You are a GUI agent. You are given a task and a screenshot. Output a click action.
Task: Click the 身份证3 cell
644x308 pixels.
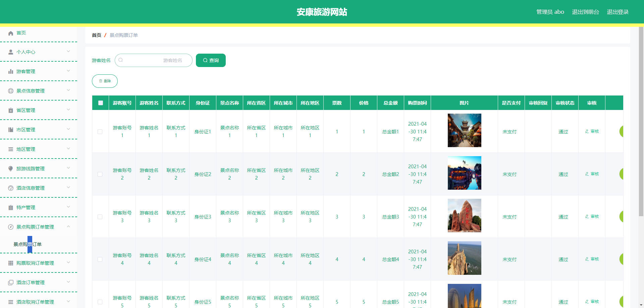click(203, 217)
